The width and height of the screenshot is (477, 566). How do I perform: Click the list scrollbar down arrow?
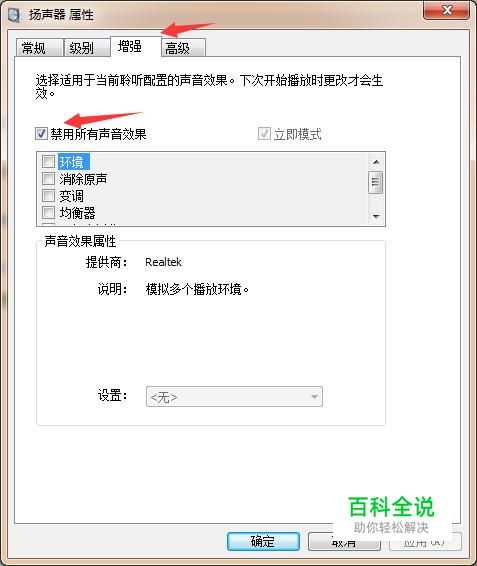(x=376, y=217)
